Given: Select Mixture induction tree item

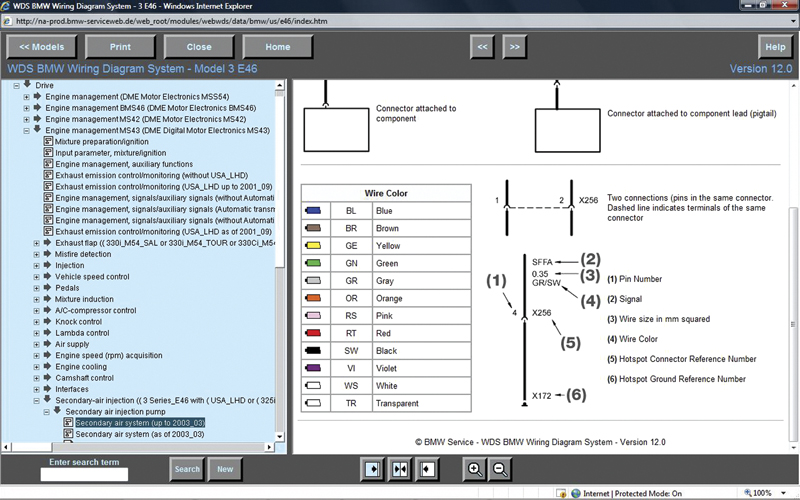Looking at the screenshot, I should pyautogui.click(x=84, y=299).
